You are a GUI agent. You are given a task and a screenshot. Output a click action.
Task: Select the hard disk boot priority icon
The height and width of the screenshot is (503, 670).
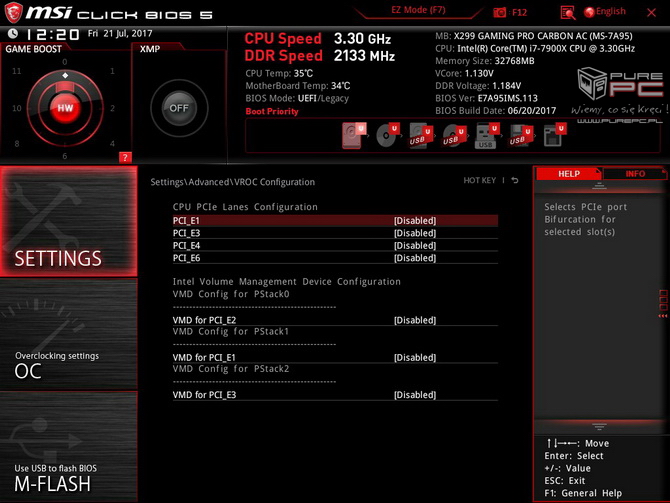click(x=353, y=135)
